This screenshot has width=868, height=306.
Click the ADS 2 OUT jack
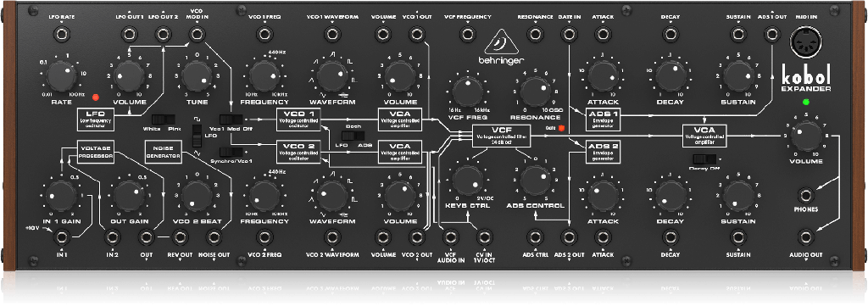point(569,238)
